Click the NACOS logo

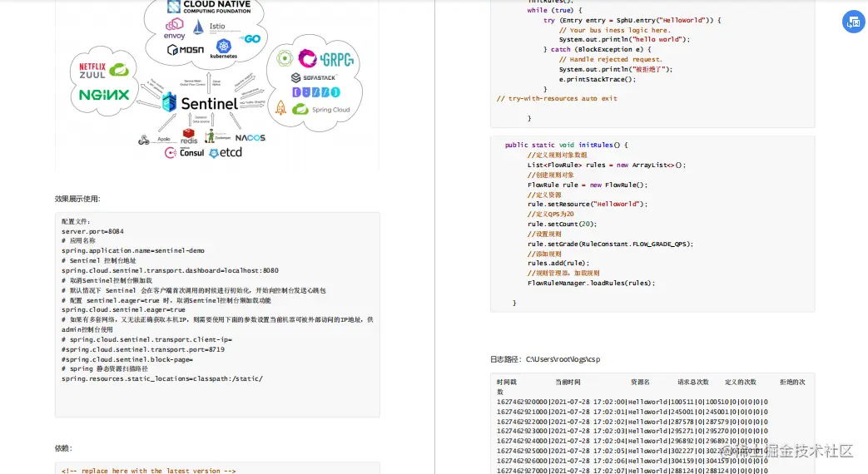pos(250,138)
